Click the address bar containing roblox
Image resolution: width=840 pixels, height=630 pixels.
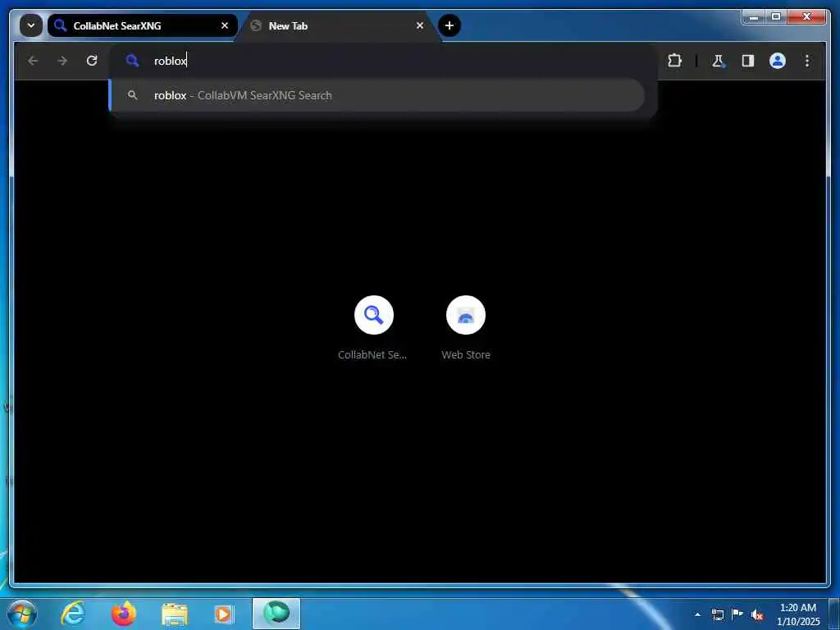point(383,61)
